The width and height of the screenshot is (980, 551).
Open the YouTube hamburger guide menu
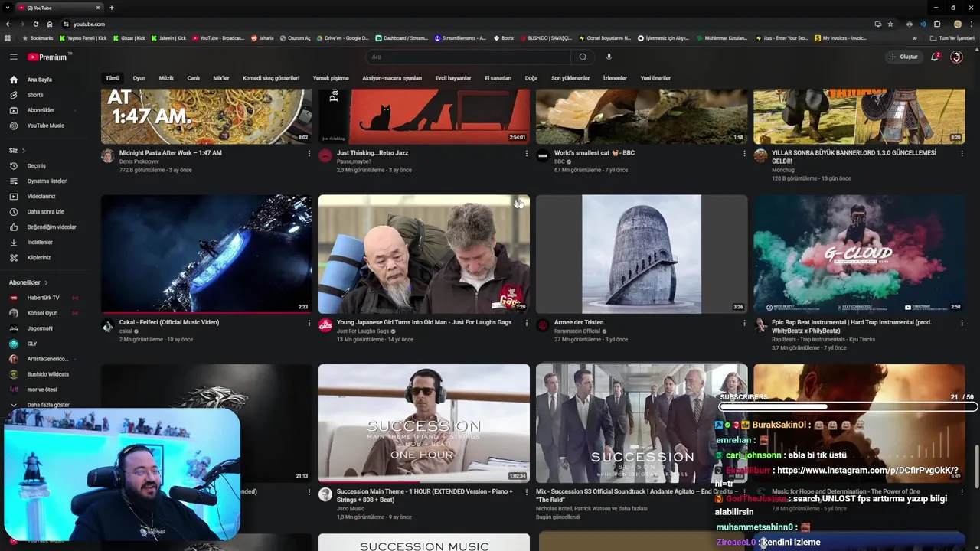13,57
